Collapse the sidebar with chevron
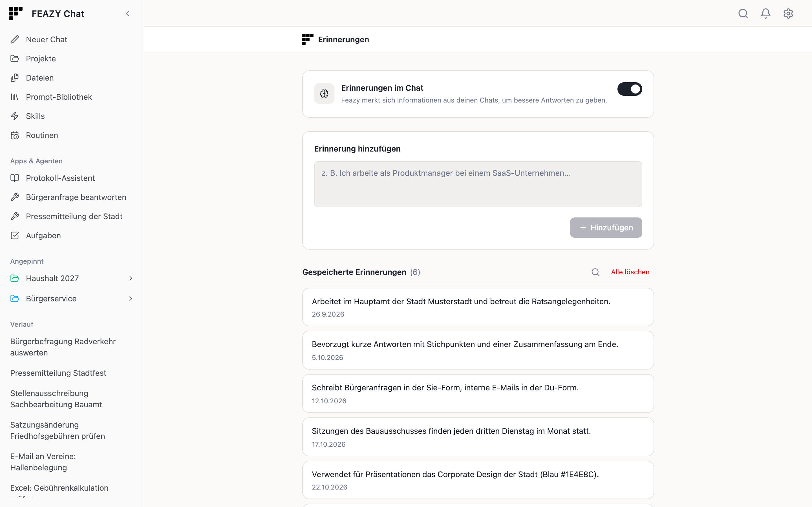812x507 pixels. (127, 14)
